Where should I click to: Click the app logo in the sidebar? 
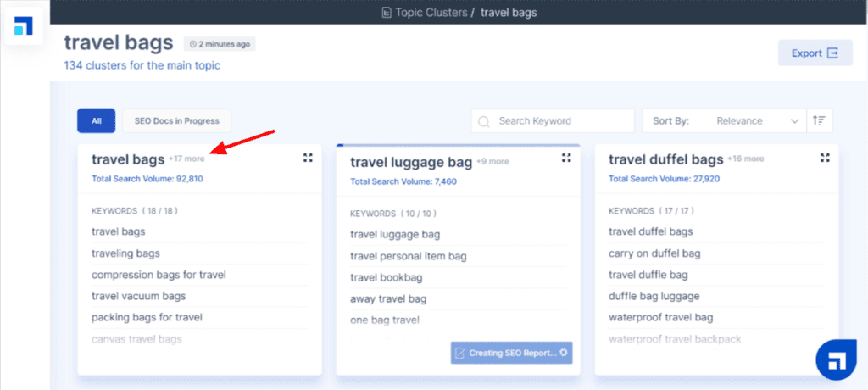click(24, 25)
